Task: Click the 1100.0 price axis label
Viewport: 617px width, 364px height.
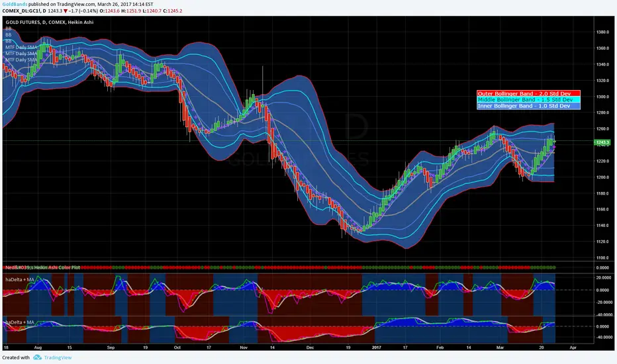Action: (602, 257)
